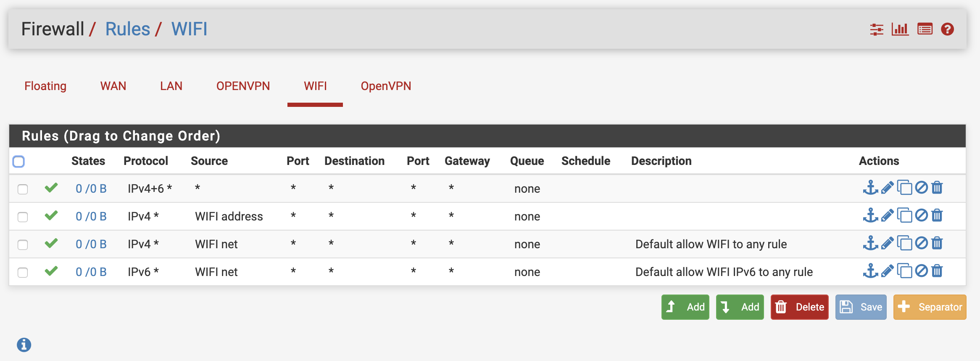980x361 pixels.
Task: Add rule to top of list
Action: [x=685, y=307]
